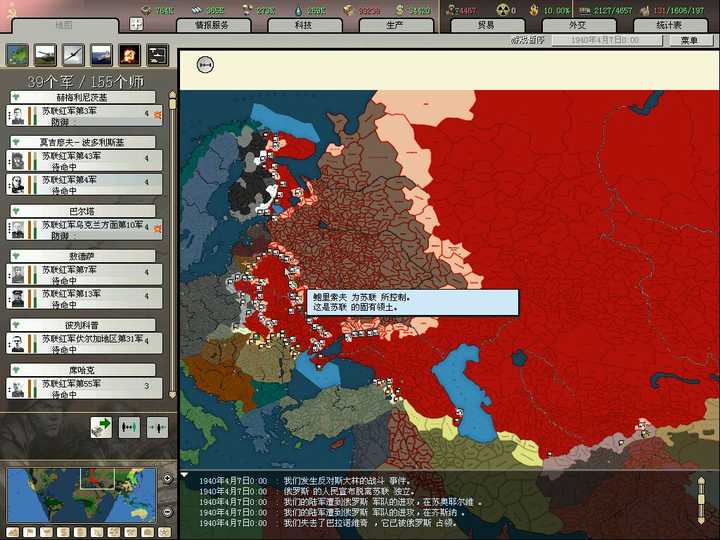Click log entry 我们发生反对斯大林的战斗 事件
Viewport: 720px width, 540px height.
(346, 481)
